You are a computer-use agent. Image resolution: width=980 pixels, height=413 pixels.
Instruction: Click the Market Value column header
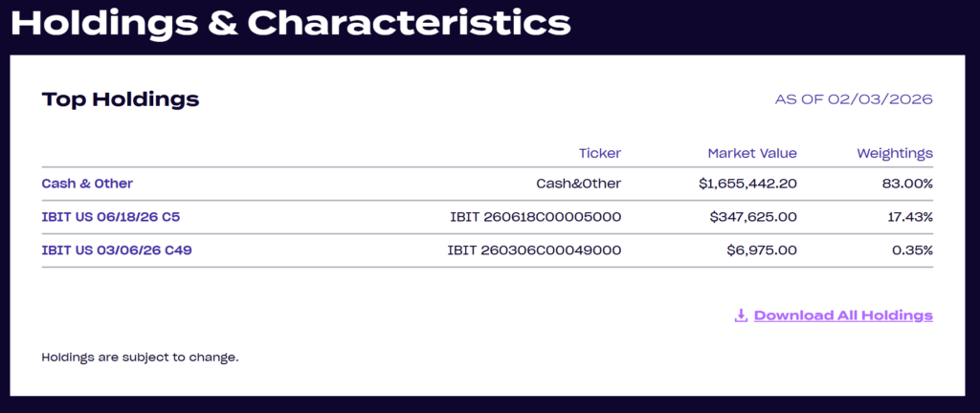coord(752,153)
